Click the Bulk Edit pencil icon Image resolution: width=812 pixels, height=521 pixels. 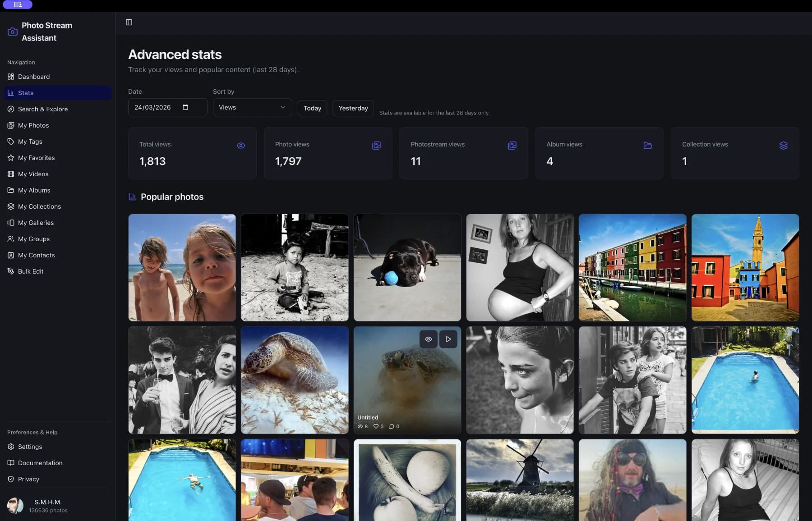click(10, 271)
